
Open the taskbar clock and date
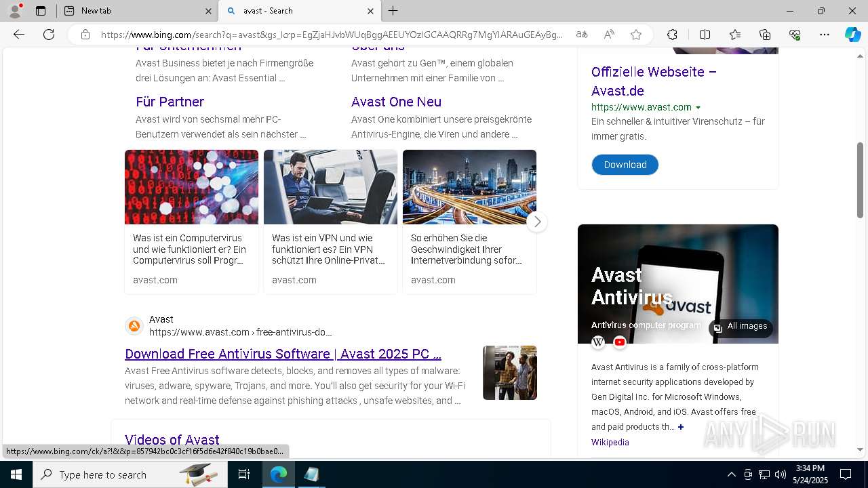[x=810, y=474]
